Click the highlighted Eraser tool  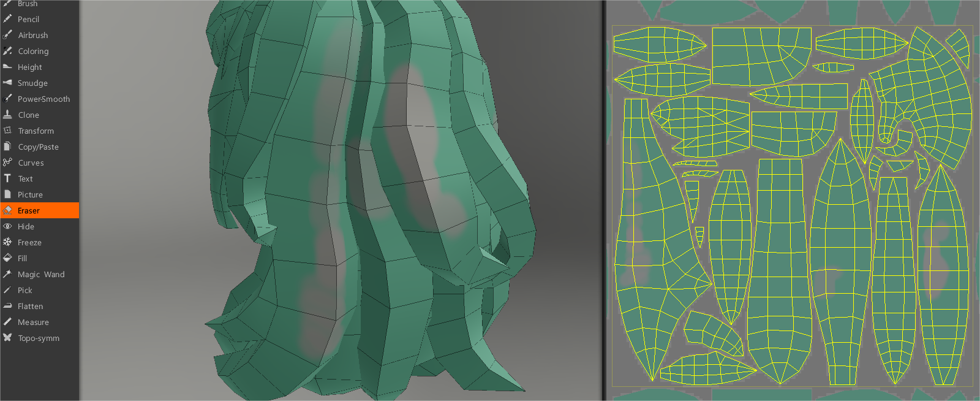pyautogui.click(x=29, y=211)
